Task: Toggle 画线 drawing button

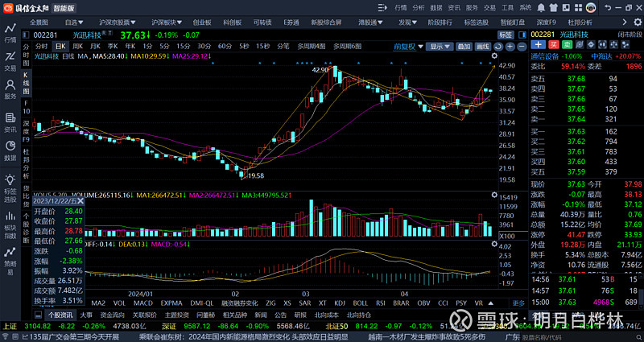Action: (482, 47)
